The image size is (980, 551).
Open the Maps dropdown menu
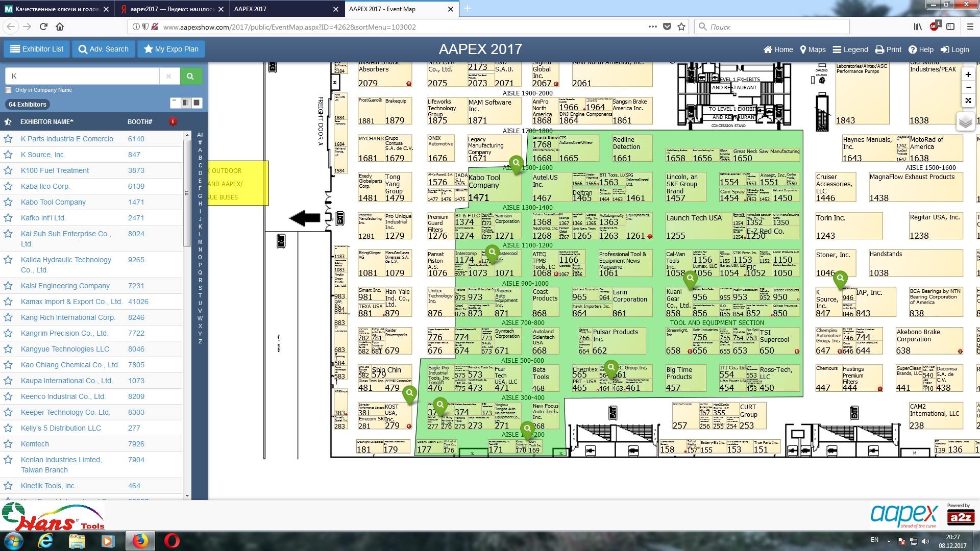click(813, 49)
